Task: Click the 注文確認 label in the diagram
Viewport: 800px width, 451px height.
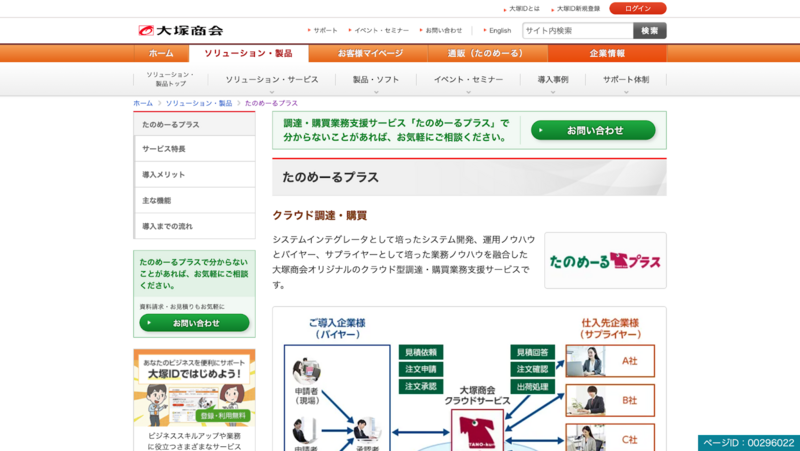Action: coord(532,369)
